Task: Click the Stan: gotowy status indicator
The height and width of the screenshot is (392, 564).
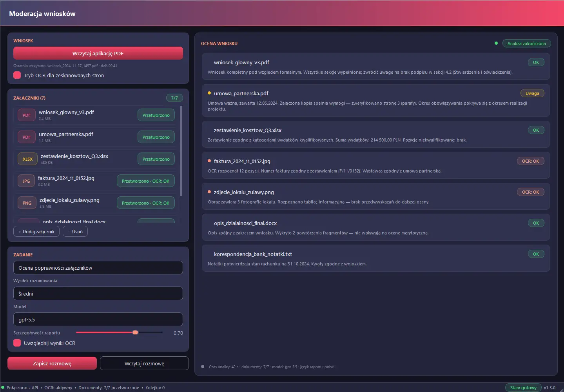Action: pyautogui.click(x=523, y=388)
